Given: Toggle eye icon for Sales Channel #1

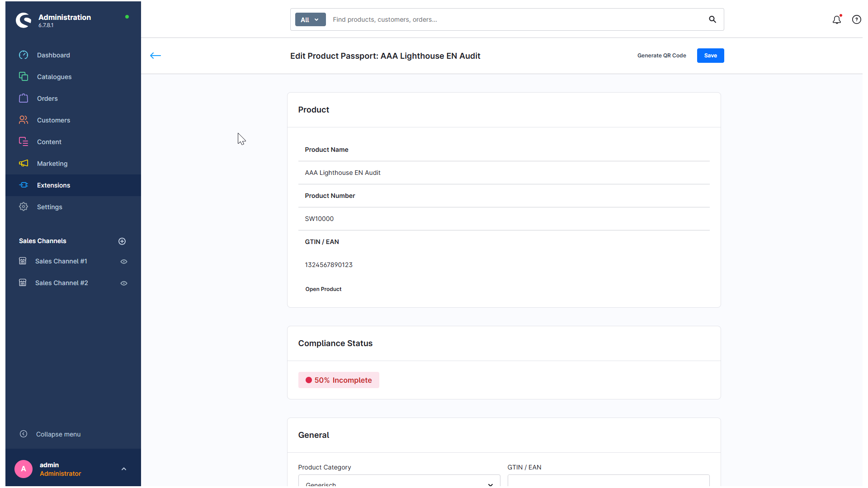Looking at the screenshot, I should tap(124, 262).
